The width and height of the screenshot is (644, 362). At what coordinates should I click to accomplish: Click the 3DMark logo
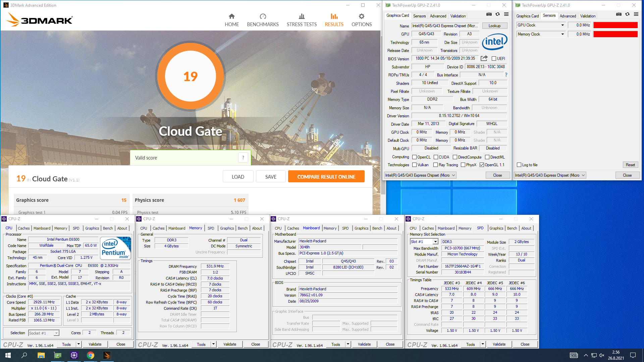tap(40, 20)
